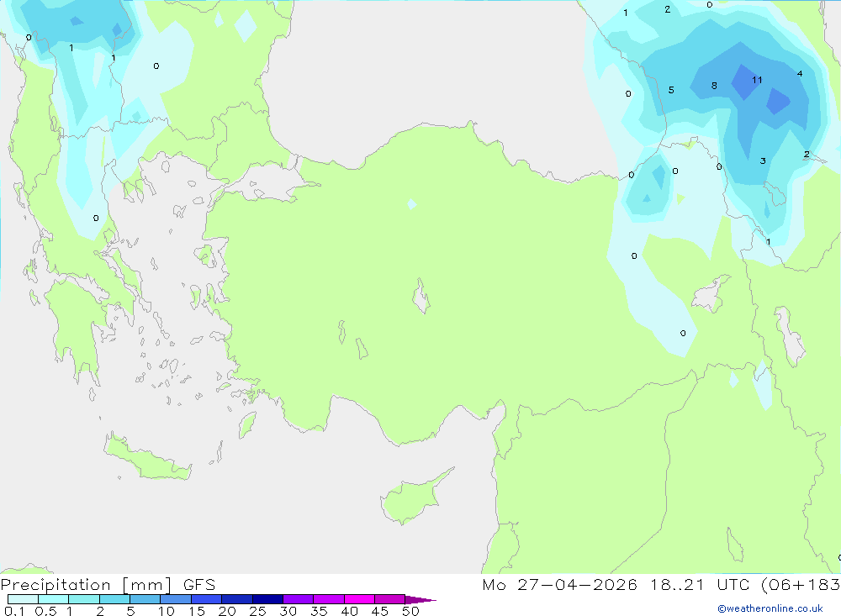Click legend label '45'

[x=380, y=611]
